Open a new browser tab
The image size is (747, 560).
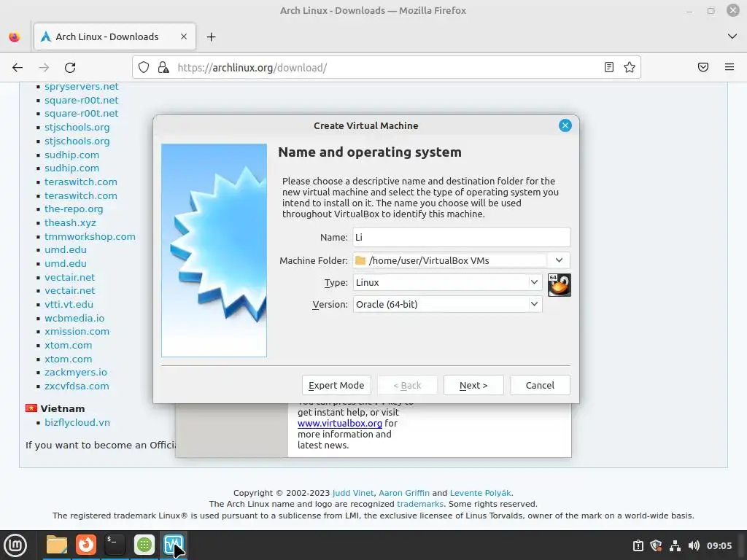pyautogui.click(x=211, y=36)
